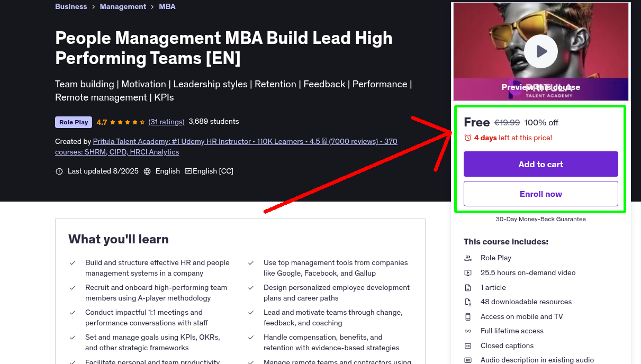This screenshot has width=641, height=364.
Task: Click the course title heading
Action: click(224, 48)
